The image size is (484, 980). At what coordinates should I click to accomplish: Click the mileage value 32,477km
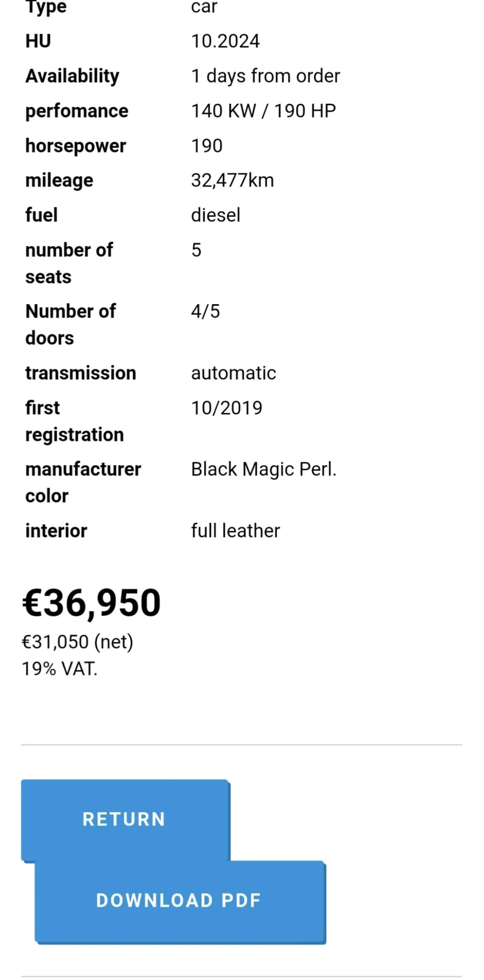pos(232,180)
